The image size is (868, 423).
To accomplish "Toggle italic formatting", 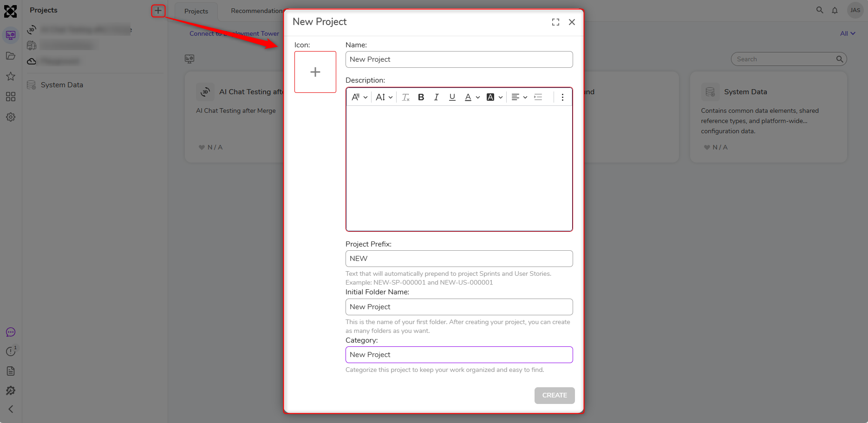I will [x=436, y=97].
